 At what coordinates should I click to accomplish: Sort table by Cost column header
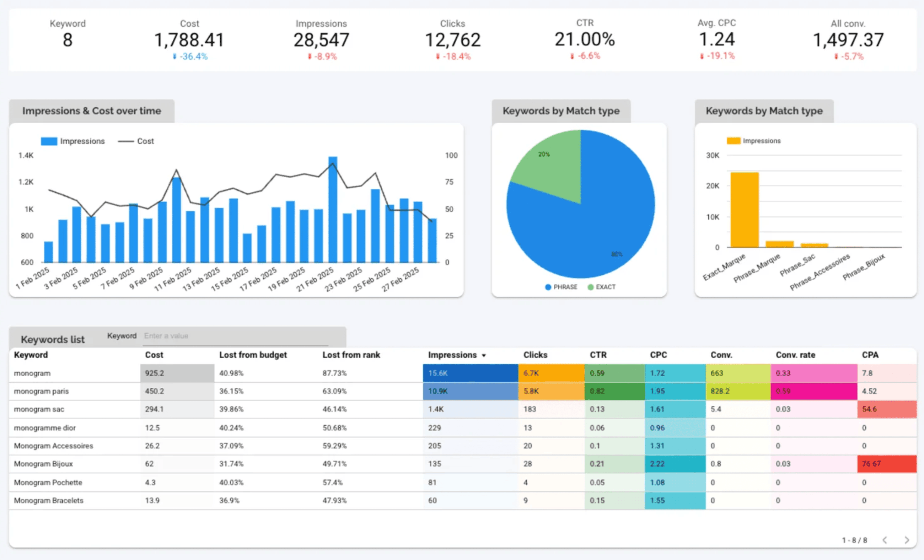(154, 355)
